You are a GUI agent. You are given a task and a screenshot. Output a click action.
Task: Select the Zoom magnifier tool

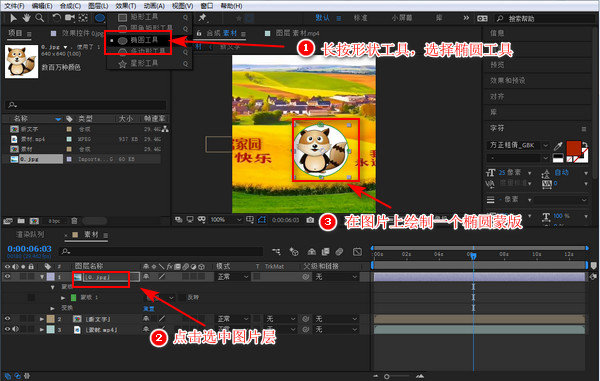[39, 18]
